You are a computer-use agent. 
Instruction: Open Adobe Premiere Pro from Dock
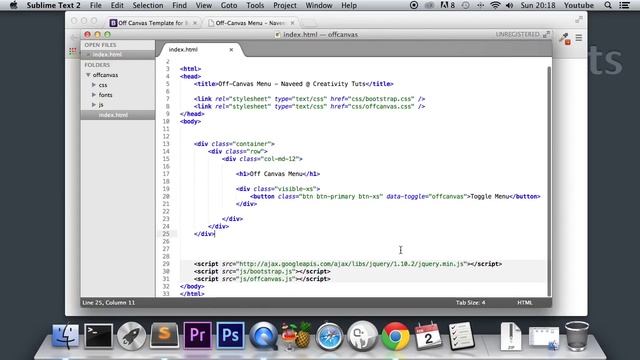(x=198, y=336)
